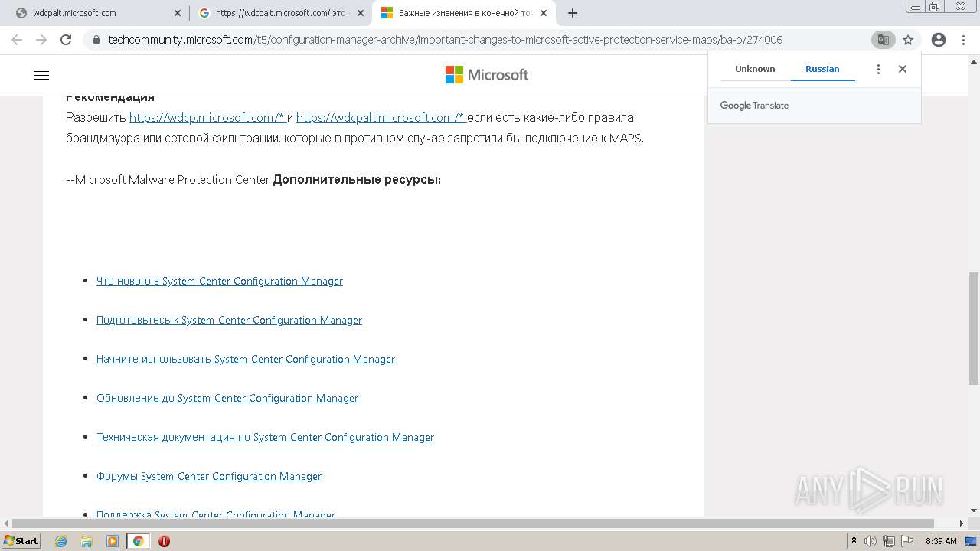The height and width of the screenshot is (551, 980).
Task: Open the Windows Start menu
Action: coord(21,540)
